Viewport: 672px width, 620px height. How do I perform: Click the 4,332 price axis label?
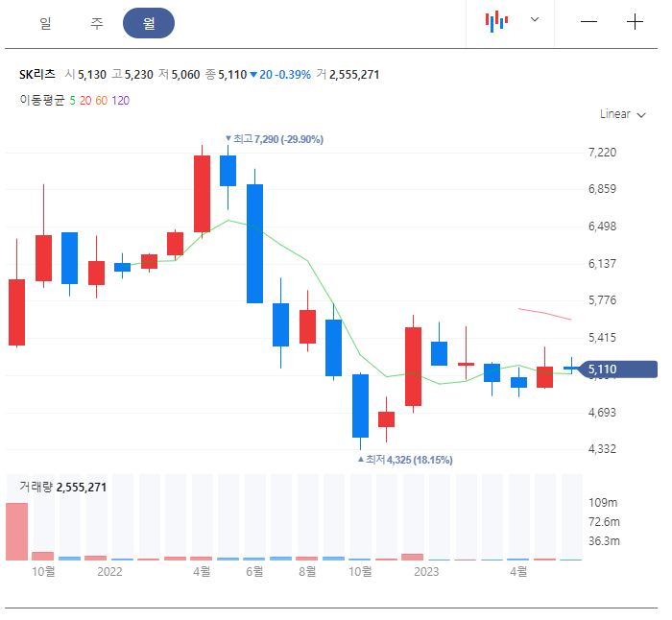[602, 449]
